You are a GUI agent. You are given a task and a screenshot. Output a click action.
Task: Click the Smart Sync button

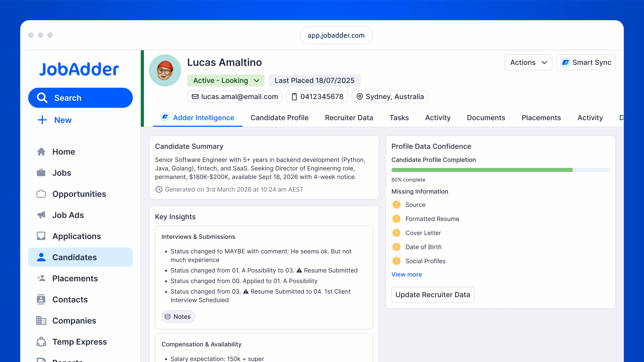pyautogui.click(x=586, y=63)
